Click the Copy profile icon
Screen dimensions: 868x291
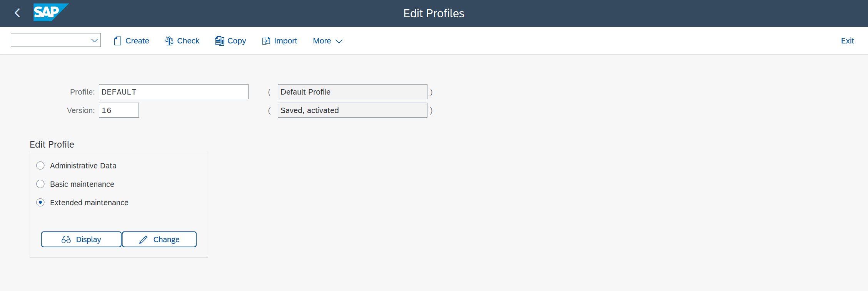tap(219, 40)
